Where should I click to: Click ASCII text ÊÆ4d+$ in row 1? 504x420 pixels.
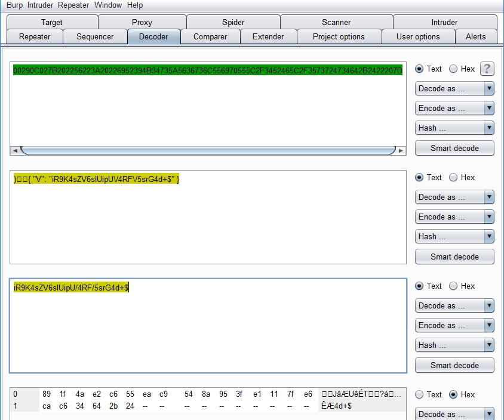click(x=336, y=406)
